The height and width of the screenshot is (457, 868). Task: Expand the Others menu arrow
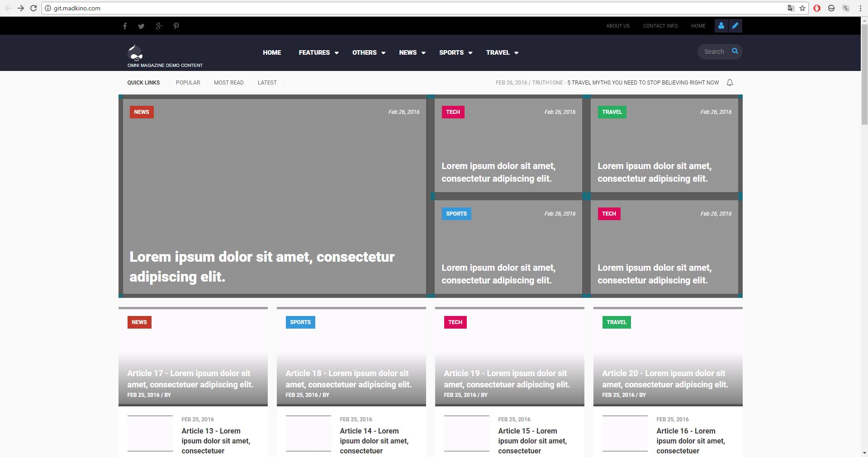point(383,53)
